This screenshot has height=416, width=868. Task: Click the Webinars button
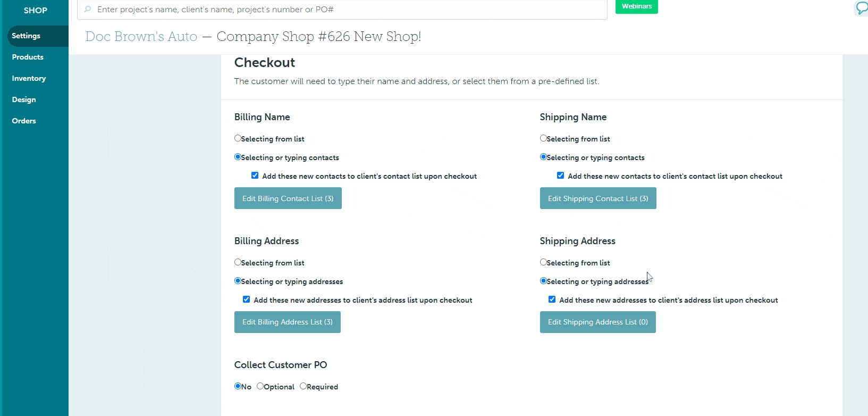[636, 6]
